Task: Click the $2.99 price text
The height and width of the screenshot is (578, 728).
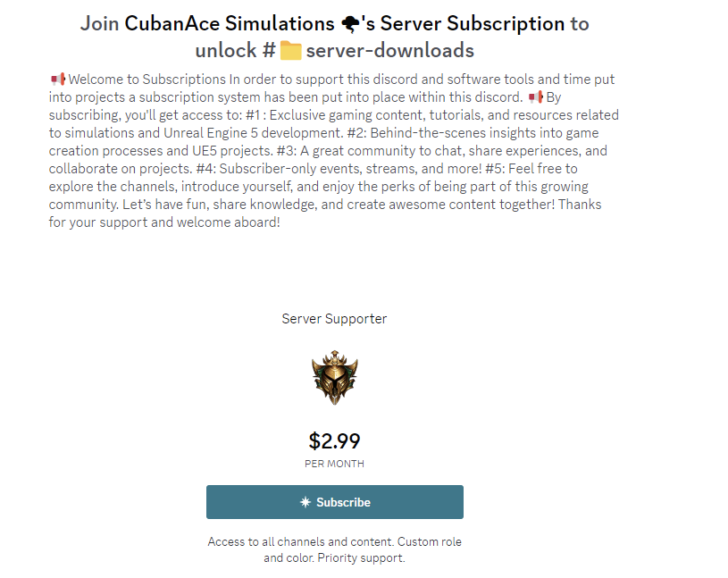Action: click(335, 441)
